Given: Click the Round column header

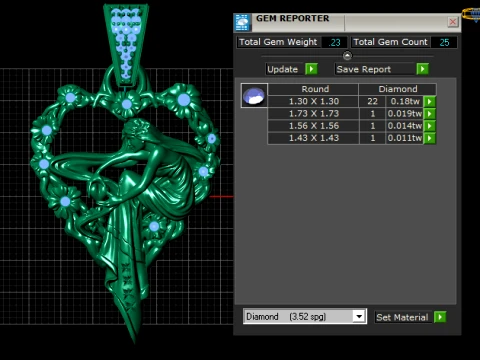Looking at the screenshot, I should point(313,89).
